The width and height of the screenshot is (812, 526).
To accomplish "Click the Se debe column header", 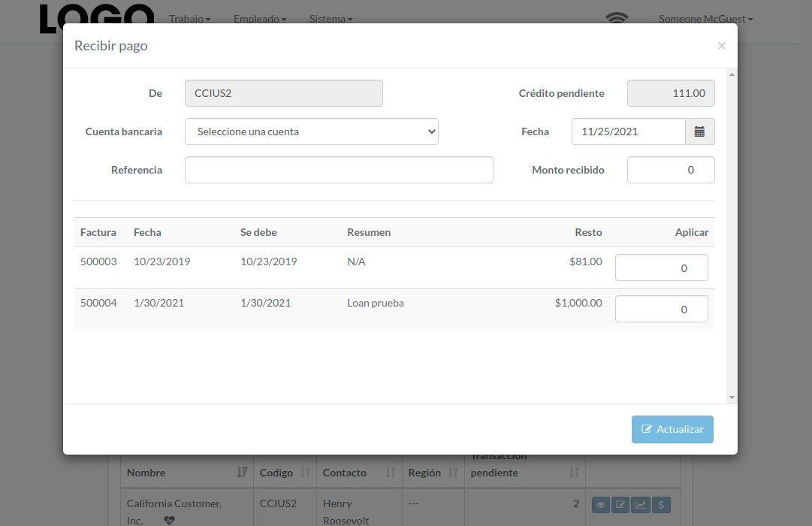I will (258, 233).
